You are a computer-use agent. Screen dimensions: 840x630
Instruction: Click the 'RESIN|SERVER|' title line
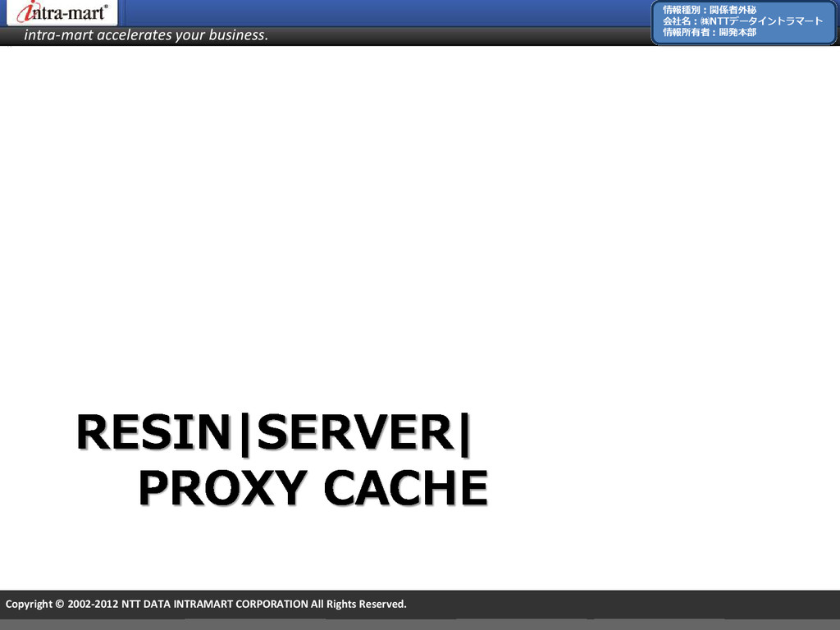(x=274, y=433)
